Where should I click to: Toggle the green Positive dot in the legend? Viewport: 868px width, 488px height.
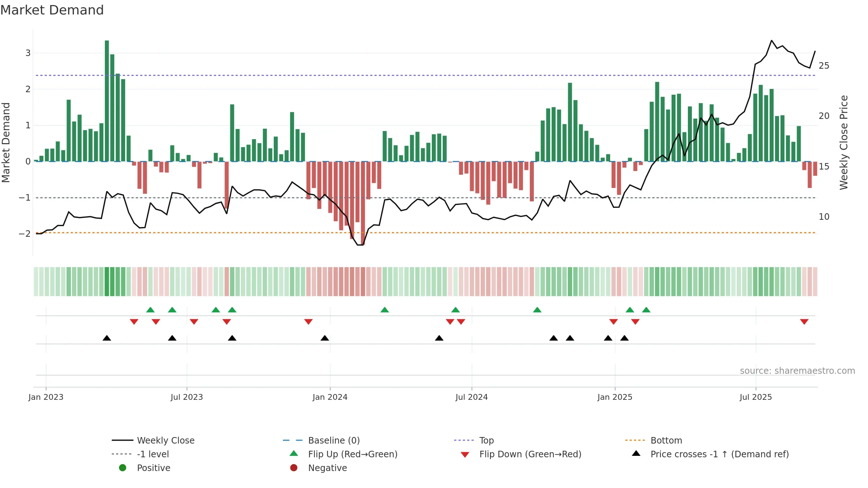[x=123, y=468]
